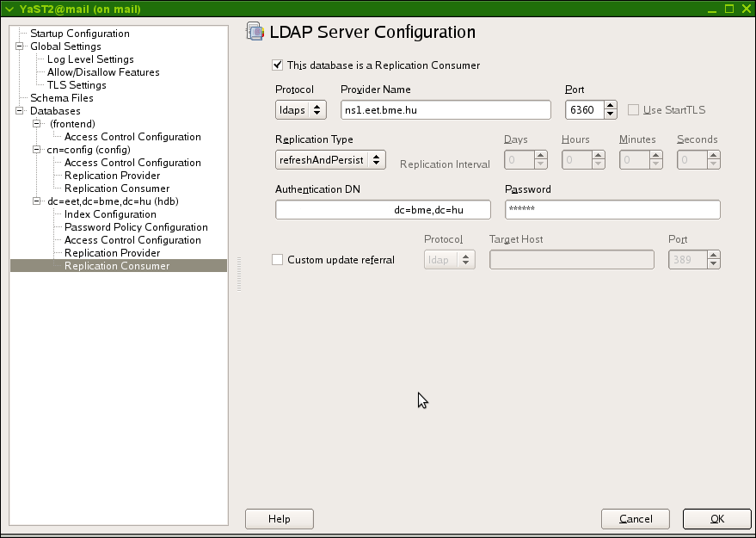Image resolution: width=756 pixels, height=538 pixels.
Task: Open TLS Settings in the tree
Action: tap(77, 85)
